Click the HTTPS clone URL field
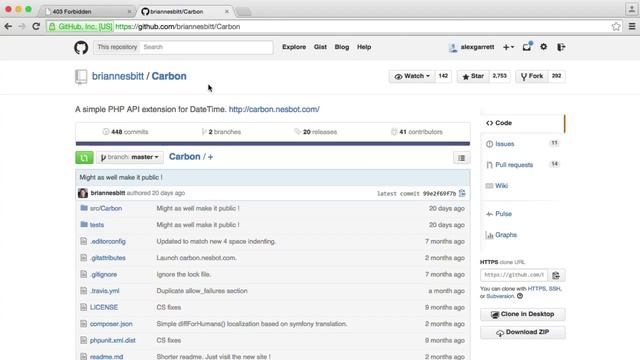The width and height of the screenshot is (640, 360). pos(514,276)
